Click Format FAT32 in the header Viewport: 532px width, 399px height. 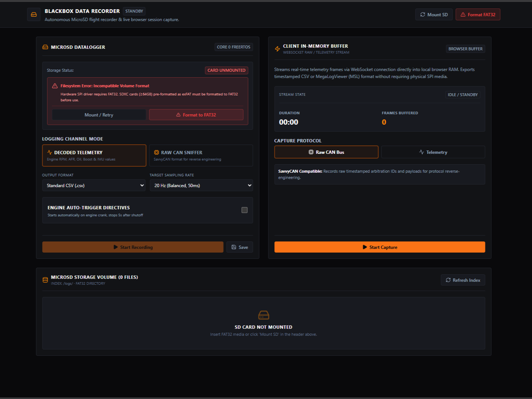coord(478,14)
